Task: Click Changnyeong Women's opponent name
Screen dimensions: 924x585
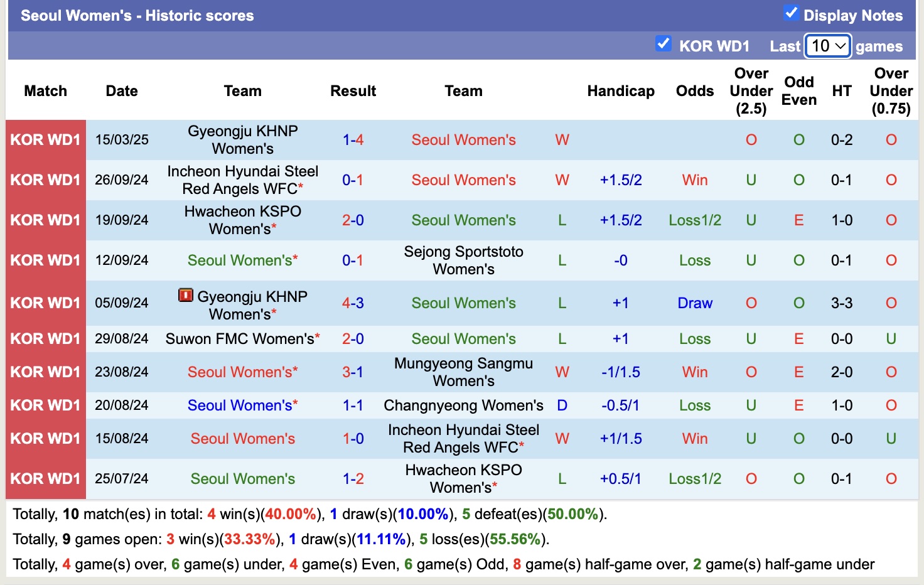Action: click(x=463, y=405)
